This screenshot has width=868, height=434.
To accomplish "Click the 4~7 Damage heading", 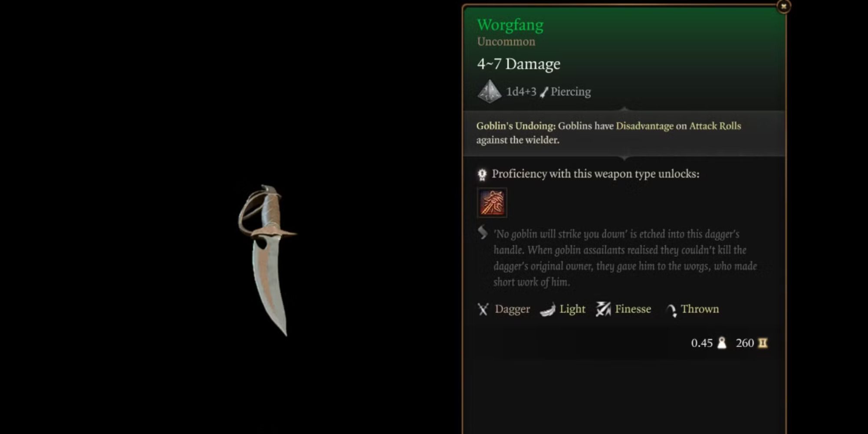I will pos(519,64).
